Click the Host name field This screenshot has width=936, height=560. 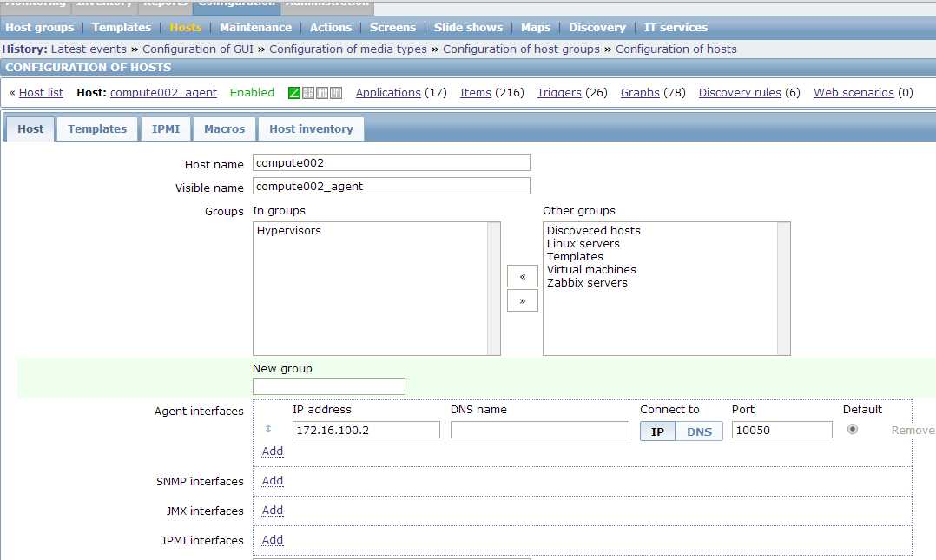point(392,162)
